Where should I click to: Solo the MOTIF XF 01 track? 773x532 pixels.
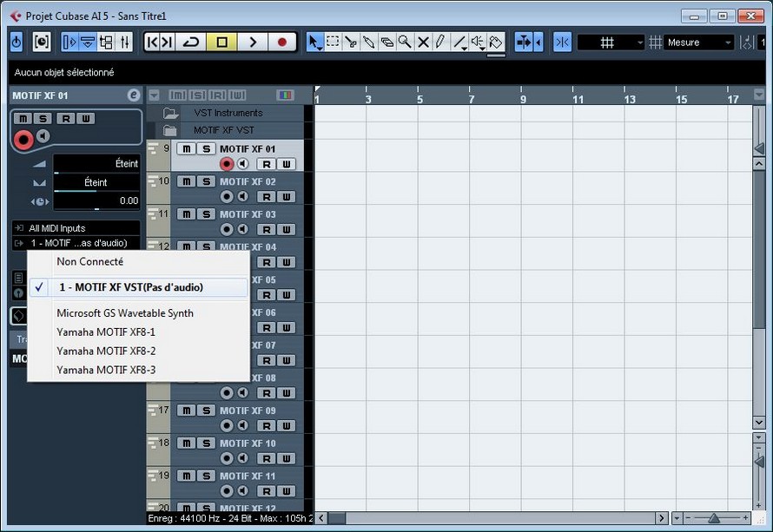point(206,148)
